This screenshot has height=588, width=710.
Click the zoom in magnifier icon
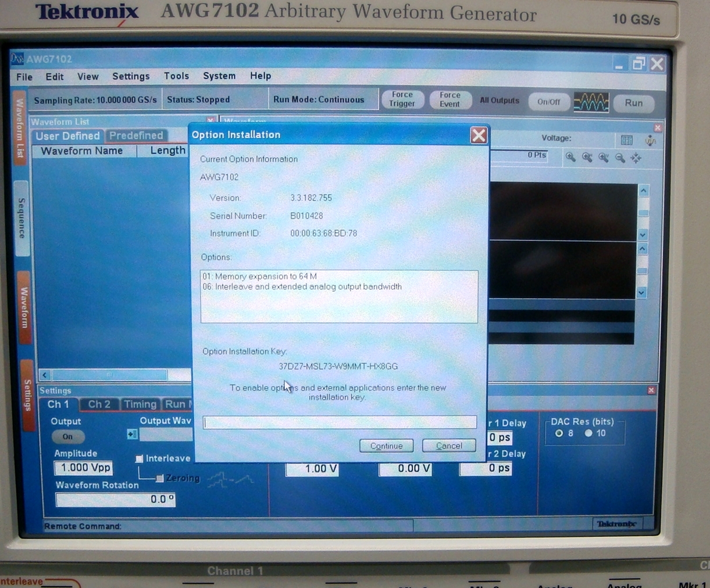point(570,157)
